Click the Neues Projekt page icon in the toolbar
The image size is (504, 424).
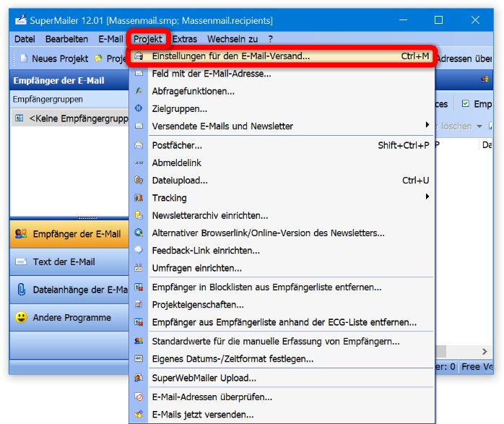tap(24, 59)
